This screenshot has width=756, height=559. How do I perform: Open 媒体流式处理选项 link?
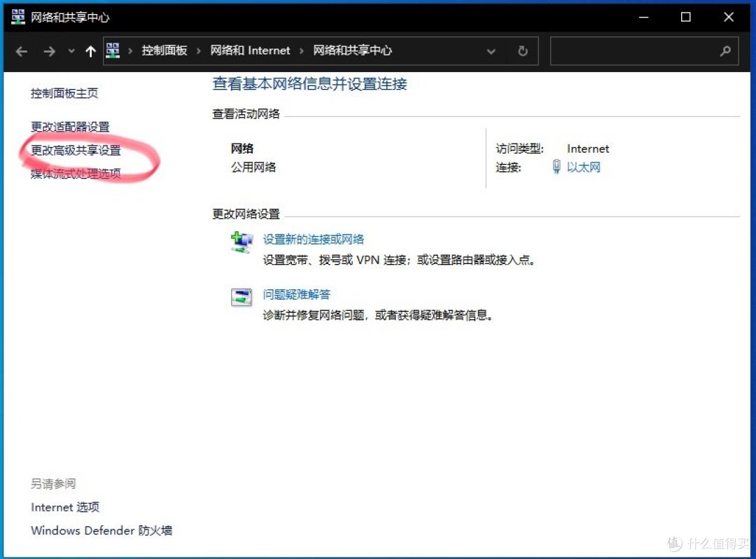[x=76, y=174]
